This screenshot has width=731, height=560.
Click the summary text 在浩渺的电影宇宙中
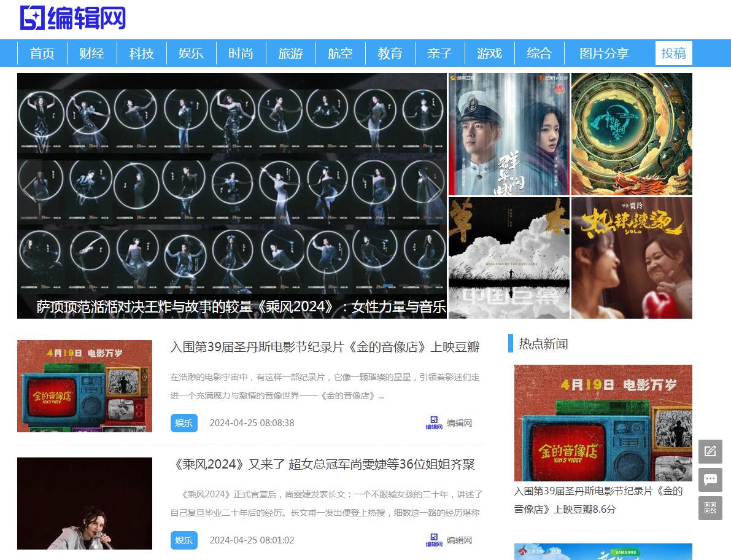325,386
